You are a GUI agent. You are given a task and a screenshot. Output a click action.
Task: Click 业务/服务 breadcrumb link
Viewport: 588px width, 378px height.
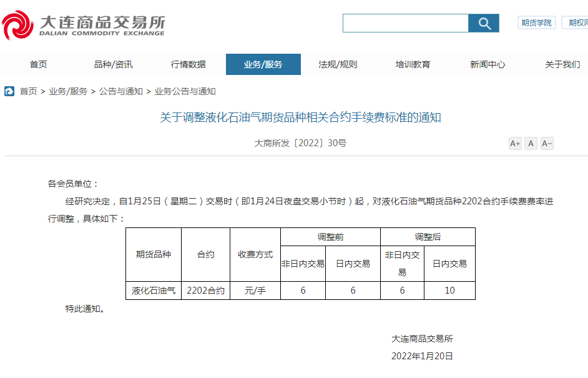(68, 91)
